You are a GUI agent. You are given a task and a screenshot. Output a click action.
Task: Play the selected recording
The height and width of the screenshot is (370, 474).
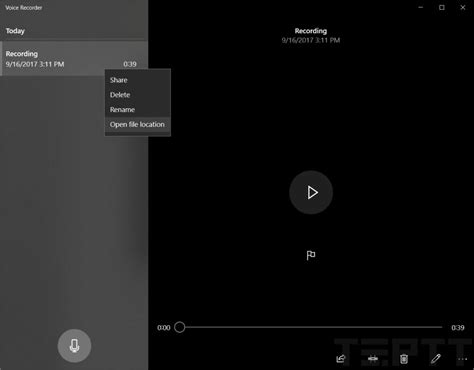point(311,192)
